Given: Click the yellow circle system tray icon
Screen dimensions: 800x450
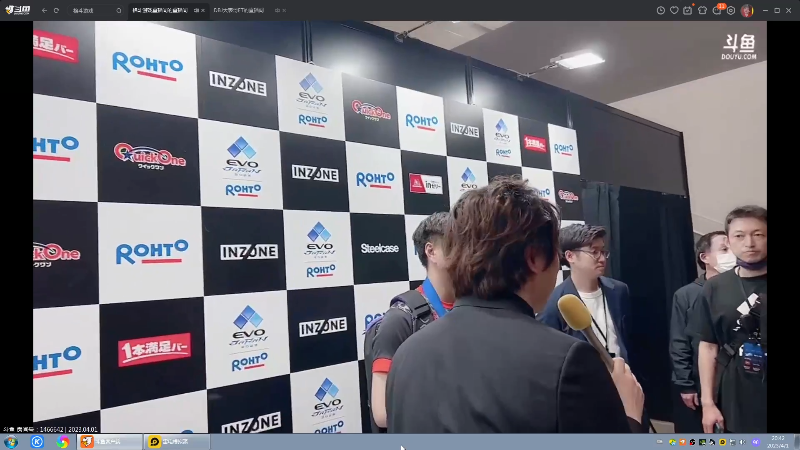Looking at the screenshot, I should [x=722, y=442].
